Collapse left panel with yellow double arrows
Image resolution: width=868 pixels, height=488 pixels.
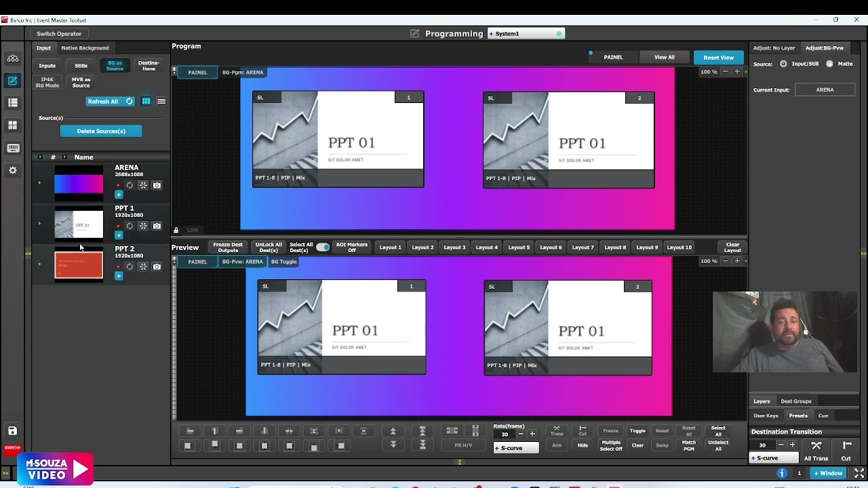point(28,253)
